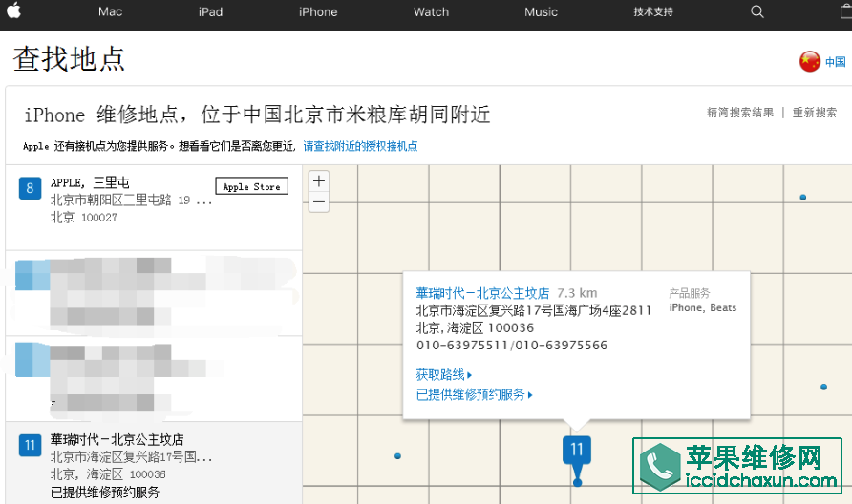
Task: Select map pin number 11
Action: (x=577, y=450)
